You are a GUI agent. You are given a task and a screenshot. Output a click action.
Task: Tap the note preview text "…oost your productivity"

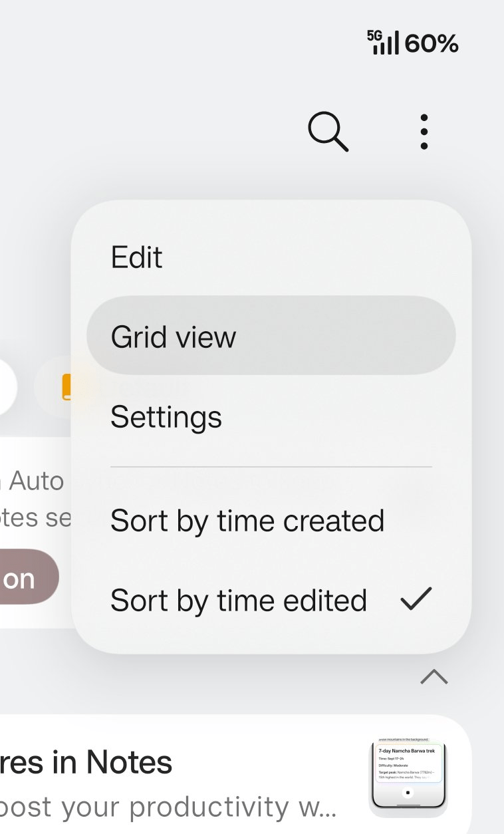[168, 807]
